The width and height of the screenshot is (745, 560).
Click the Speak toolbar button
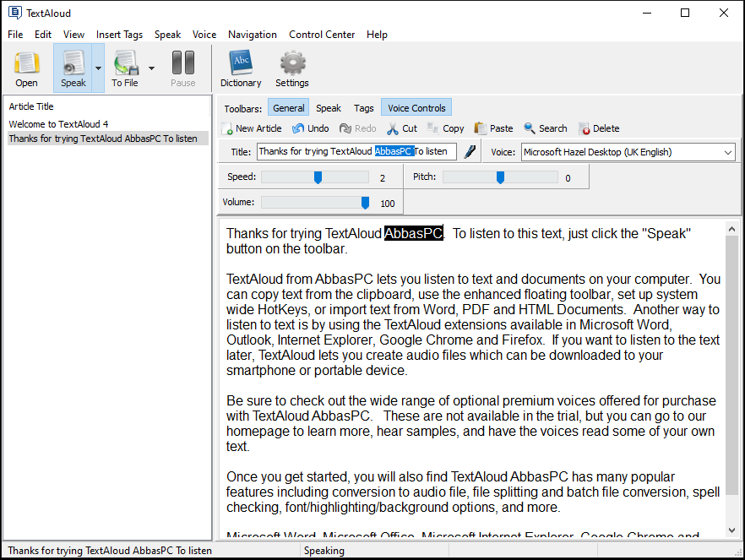tap(73, 68)
